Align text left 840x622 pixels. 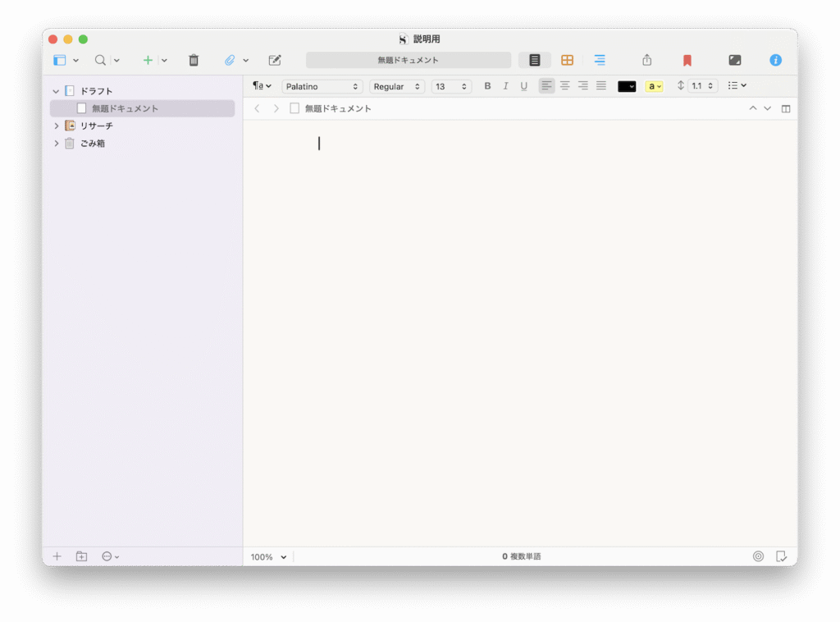click(546, 85)
